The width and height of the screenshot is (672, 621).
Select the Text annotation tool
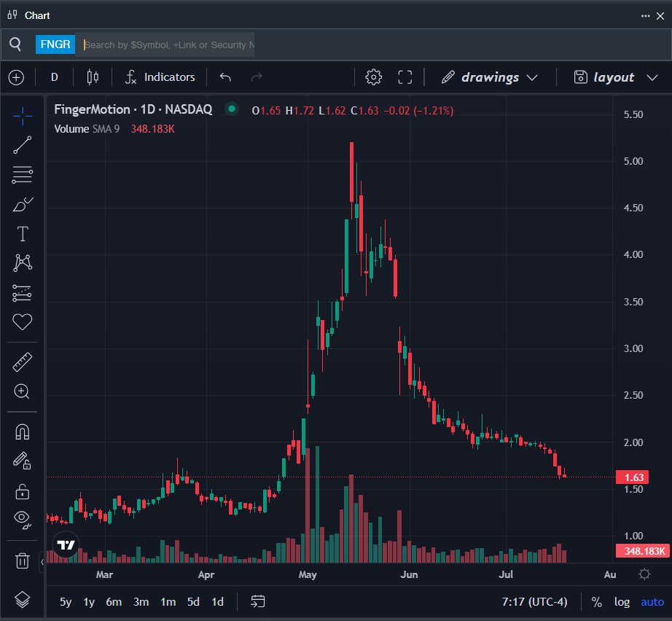[23, 234]
